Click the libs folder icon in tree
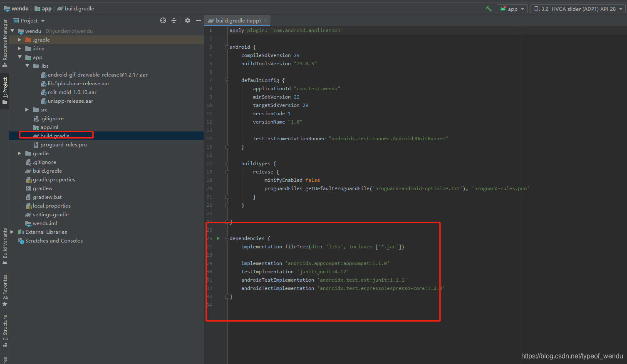This screenshot has height=364, width=627. 36,66
